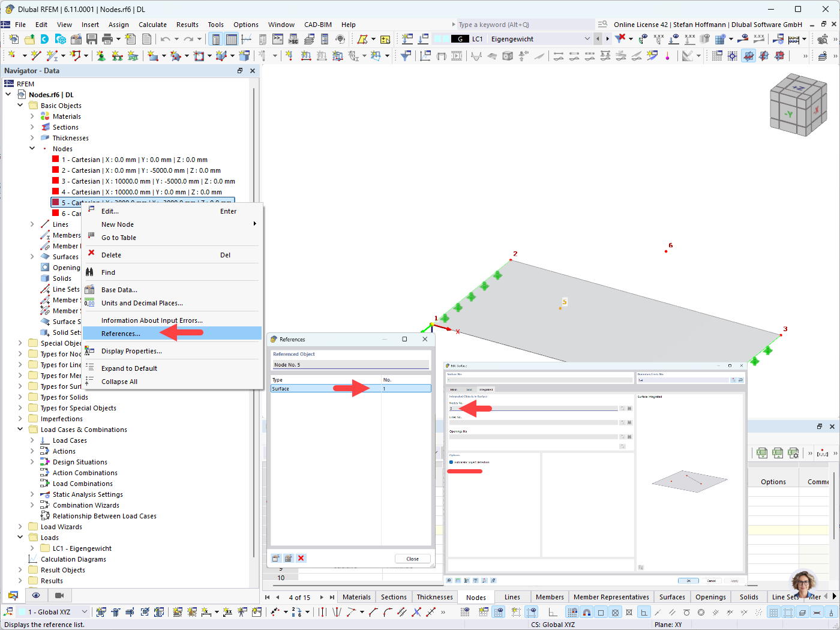Viewport: 840px width, 630px height.
Task: Redo the last undone action
Action: [x=188, y=39]
